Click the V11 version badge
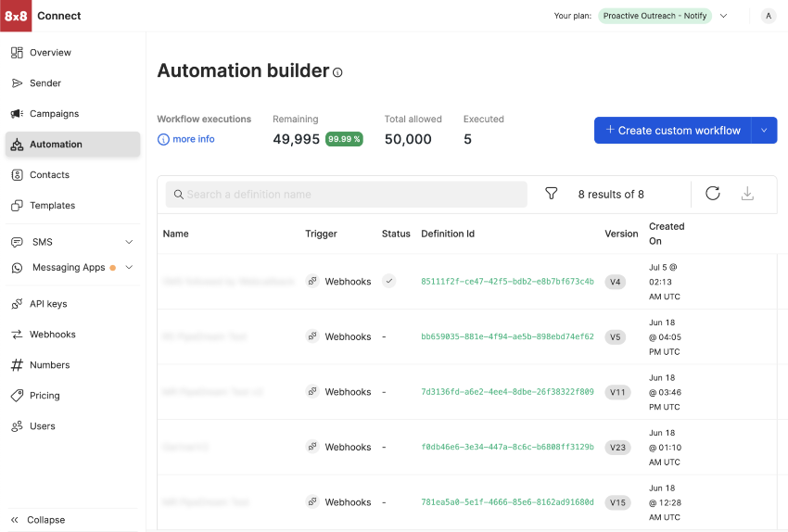Viewport: 788px width, 532px height. point(617,392)
